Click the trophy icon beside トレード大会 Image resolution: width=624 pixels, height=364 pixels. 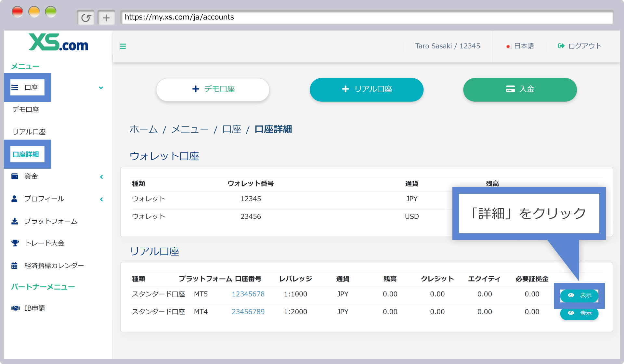tap(15, 243)
